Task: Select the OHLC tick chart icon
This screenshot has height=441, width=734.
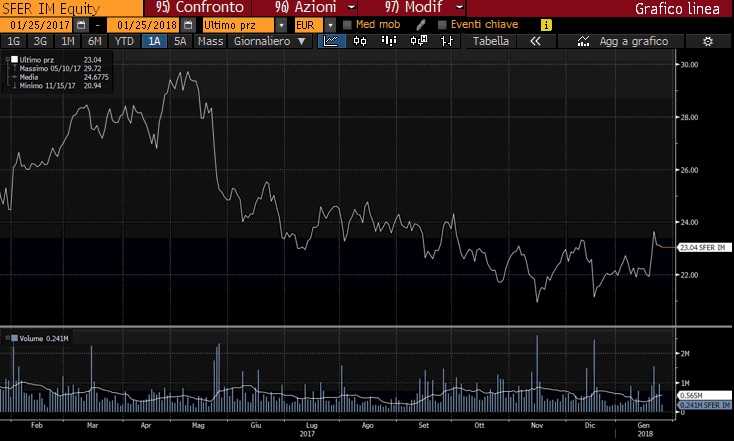Action: pyautogui.click(x=447, y=41)
